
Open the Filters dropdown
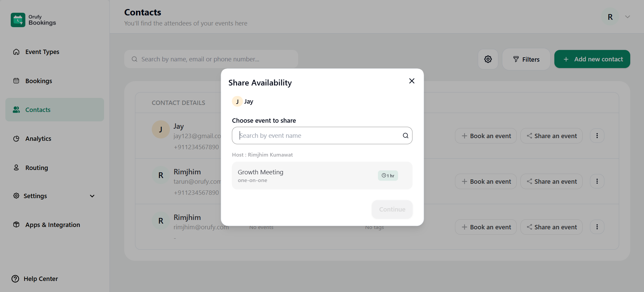point(526,59)
